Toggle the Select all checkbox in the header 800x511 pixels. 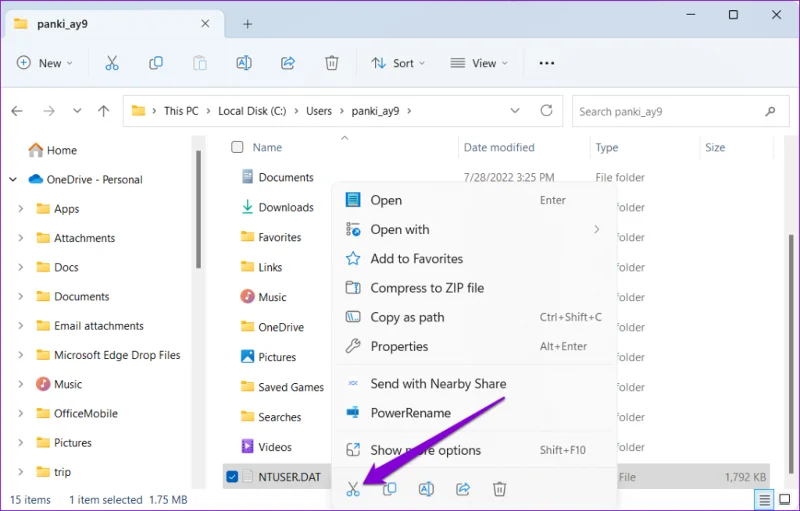(237, 147)
